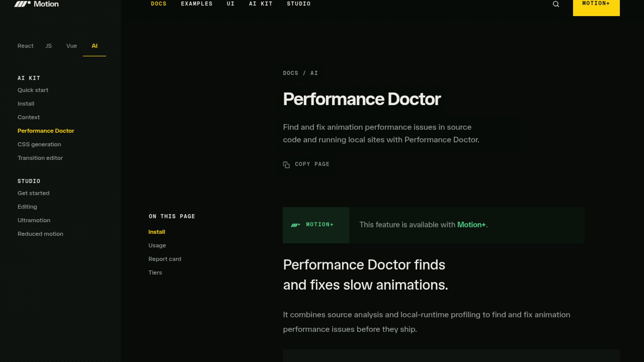The width and height of the screenshot is (644, 362).
Task: Switch to the Vue docs tab
Action: click(x=71, y=46)
